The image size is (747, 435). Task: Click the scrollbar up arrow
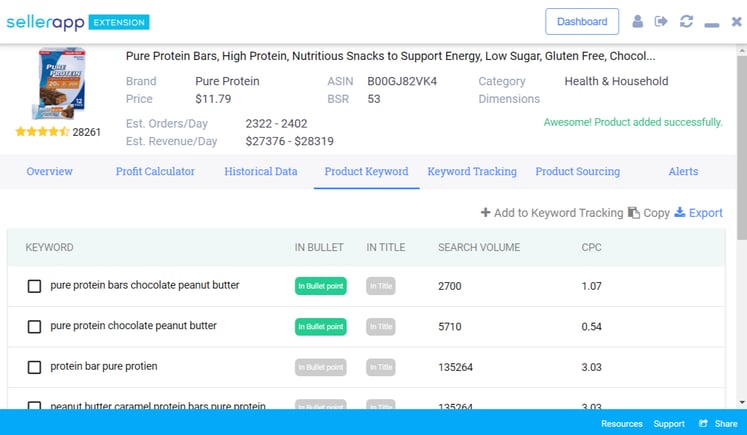tap(742, 51)
